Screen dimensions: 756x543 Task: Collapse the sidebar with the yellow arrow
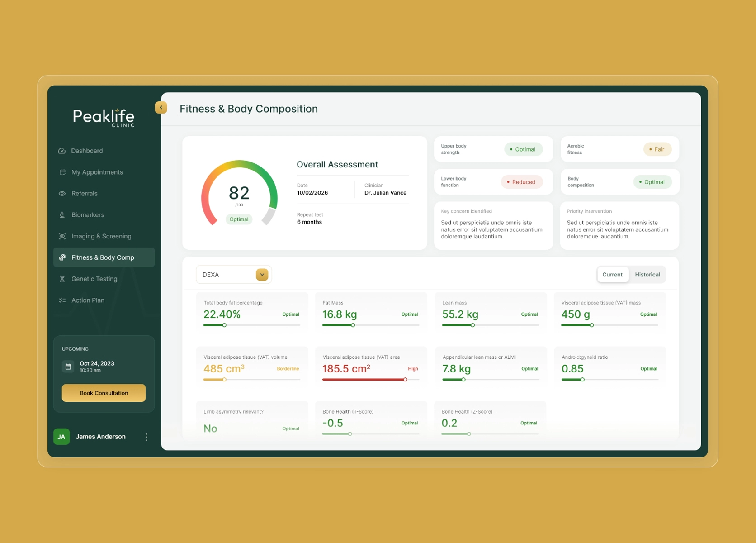(x=161, y=107)
